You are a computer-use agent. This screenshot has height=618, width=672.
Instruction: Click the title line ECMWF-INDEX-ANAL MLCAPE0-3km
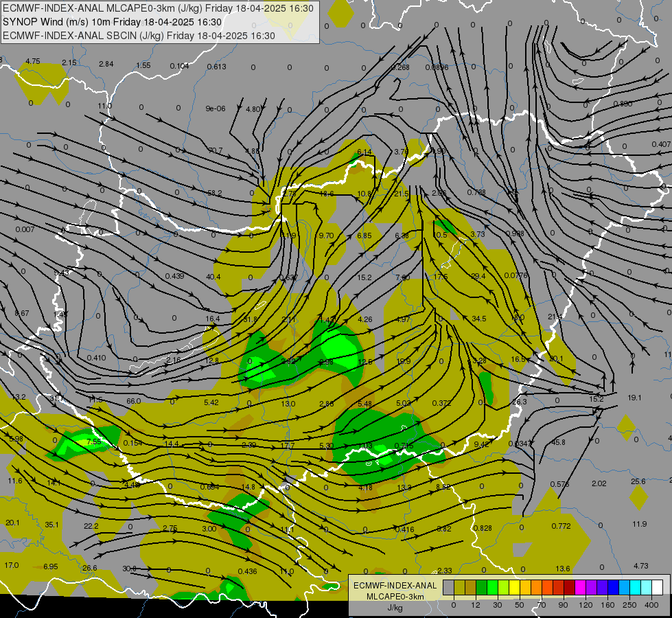(158, 8)
